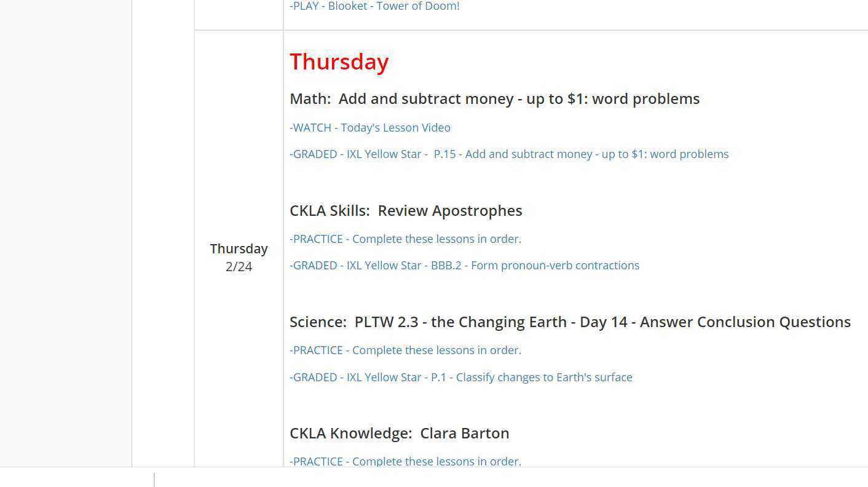Click the blank bottom bar right of divider
This screenshot has width=868, height=487.
[x=492, y=478]
